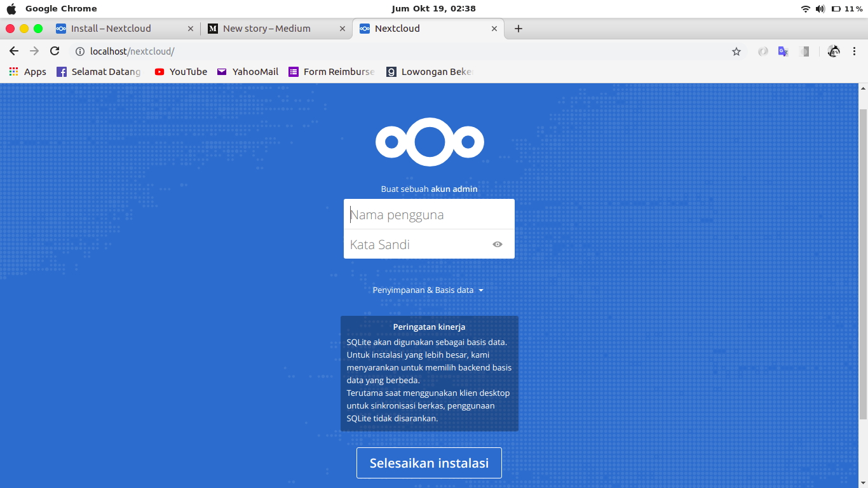Open the Form Reimburse bookmark
The height and width of the screenshot is (488, 868).
pyautogui.click(x=332, y=72)
